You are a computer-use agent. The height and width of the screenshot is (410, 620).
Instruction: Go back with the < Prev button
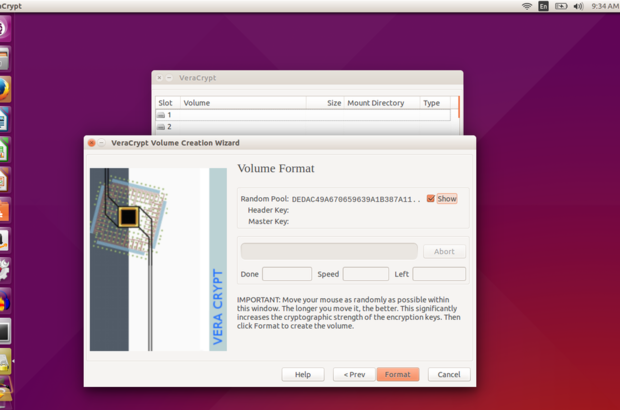click(353, 374)
